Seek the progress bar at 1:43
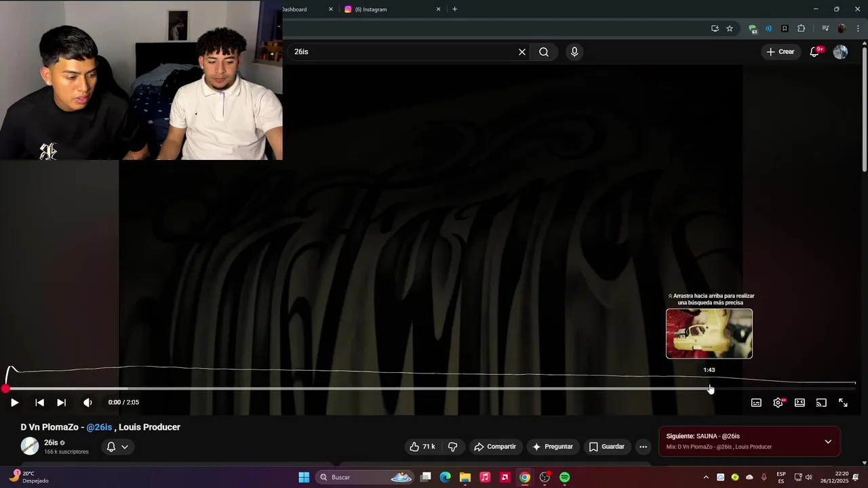 tap(709, 389)
